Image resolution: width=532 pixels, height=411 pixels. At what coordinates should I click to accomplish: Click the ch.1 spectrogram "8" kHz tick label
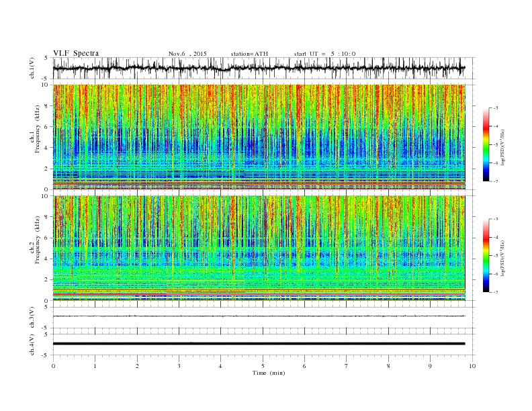[47, 106]
